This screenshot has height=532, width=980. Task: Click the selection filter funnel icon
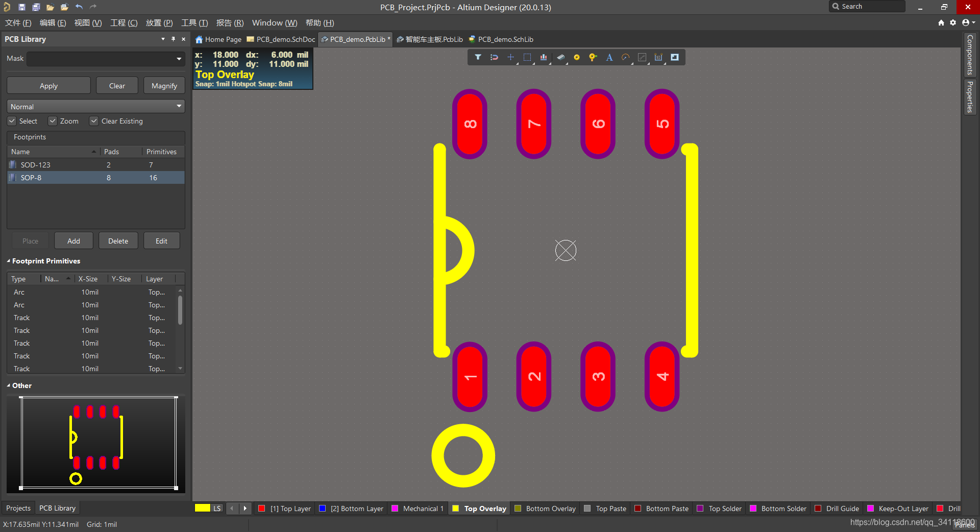point(478,57)
